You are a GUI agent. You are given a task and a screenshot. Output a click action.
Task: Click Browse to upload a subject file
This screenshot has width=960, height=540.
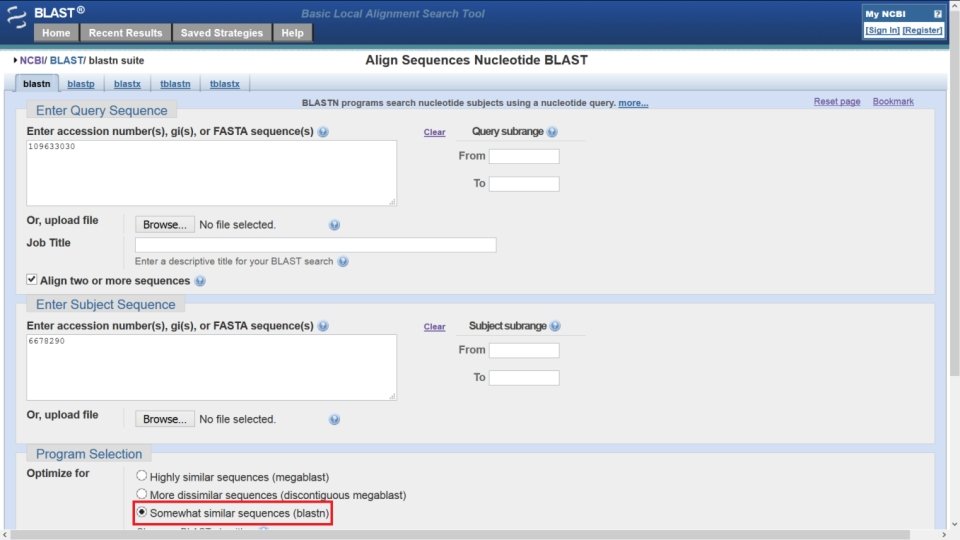tap(165, 419)
